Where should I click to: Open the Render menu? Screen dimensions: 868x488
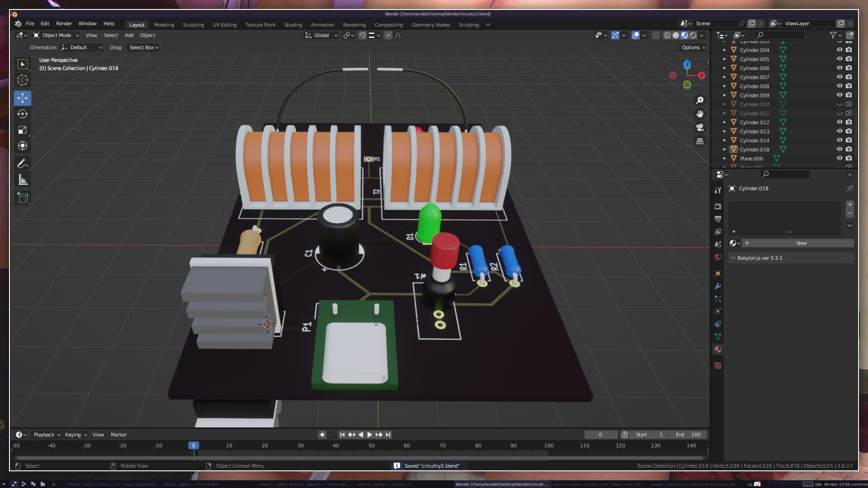64,23
